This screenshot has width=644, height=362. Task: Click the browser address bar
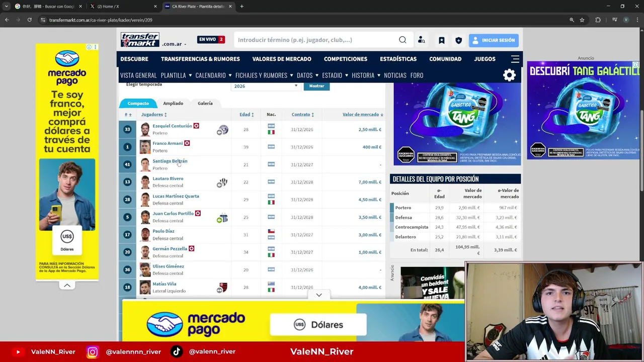coord(302,20)
